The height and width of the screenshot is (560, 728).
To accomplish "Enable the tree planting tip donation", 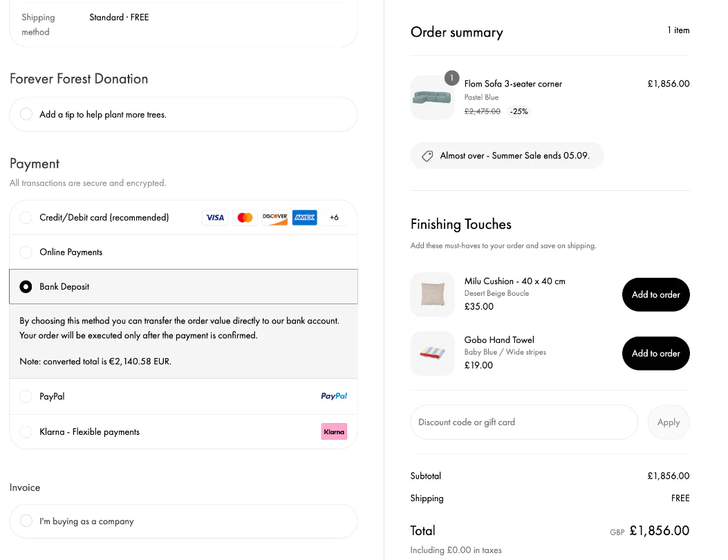I will point(26,114).
